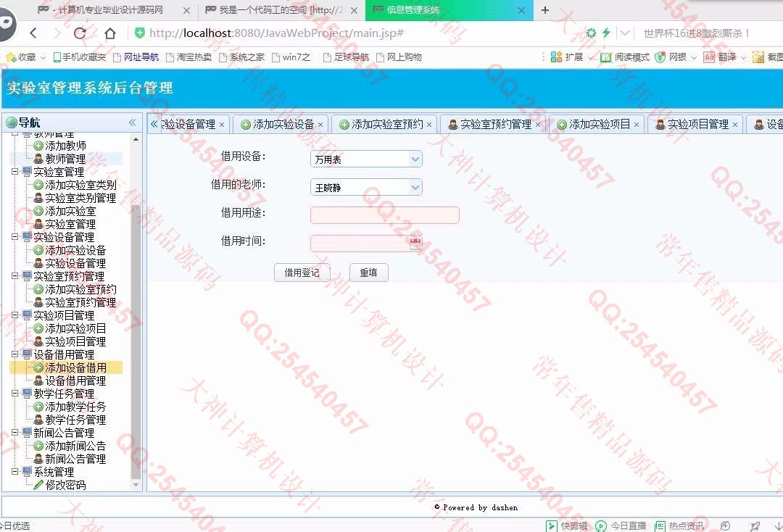Collapse the 教学任务管理 tree node

pyautogui.click(x=15, y=394)
